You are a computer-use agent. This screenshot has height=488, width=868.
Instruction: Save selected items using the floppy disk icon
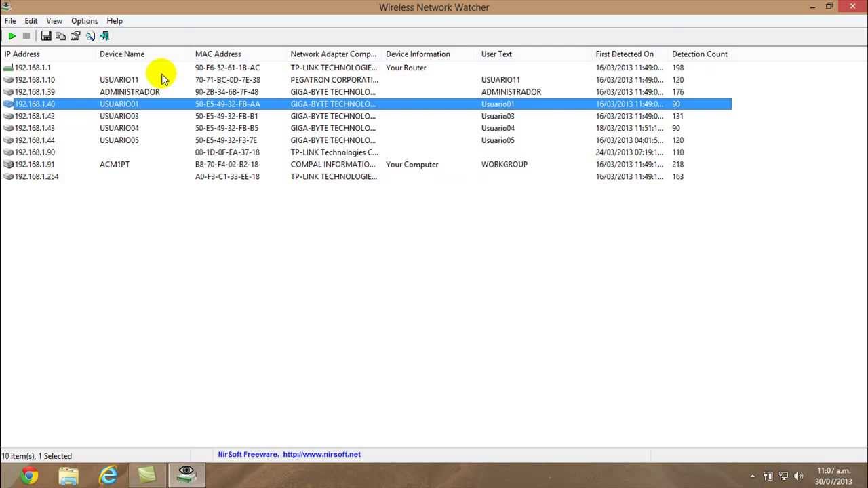46,36
